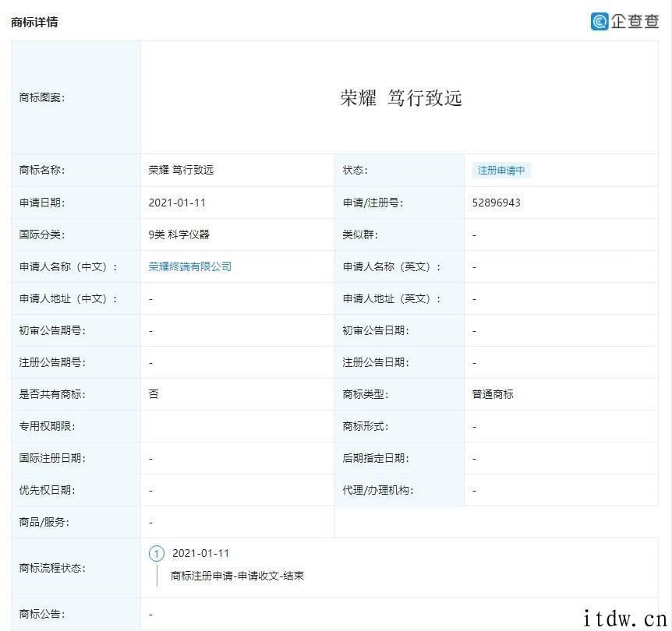Select the 商标详情 heading
The image size is (672, 631).
tap(34, 22)
